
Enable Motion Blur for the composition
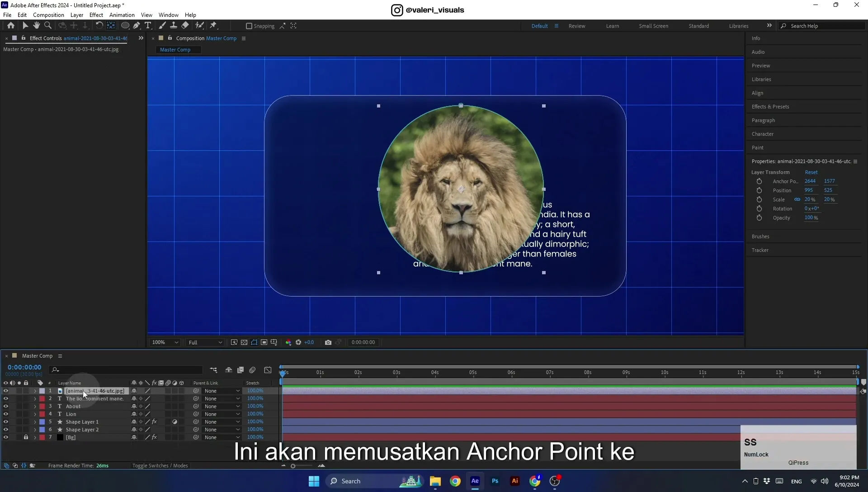252,370
